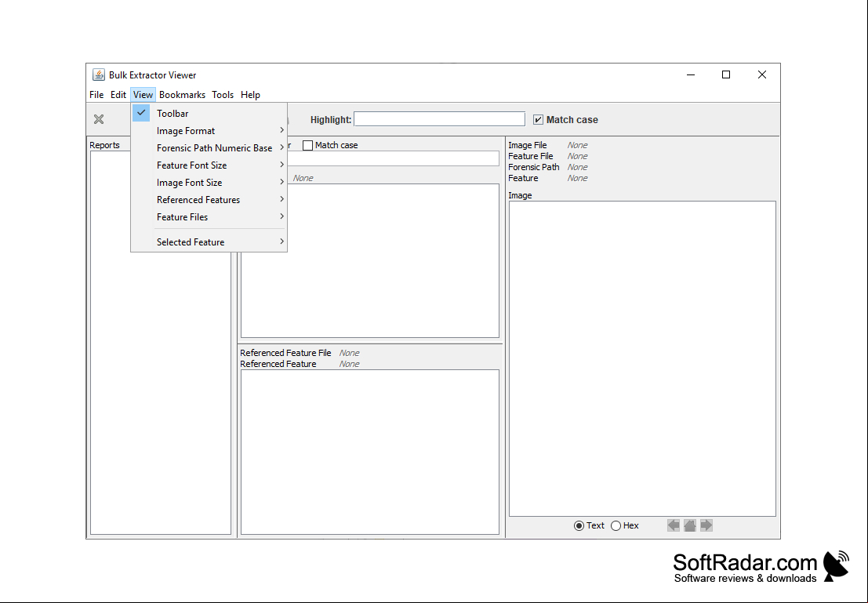Go to next image page using right arrow

(706, 525)
